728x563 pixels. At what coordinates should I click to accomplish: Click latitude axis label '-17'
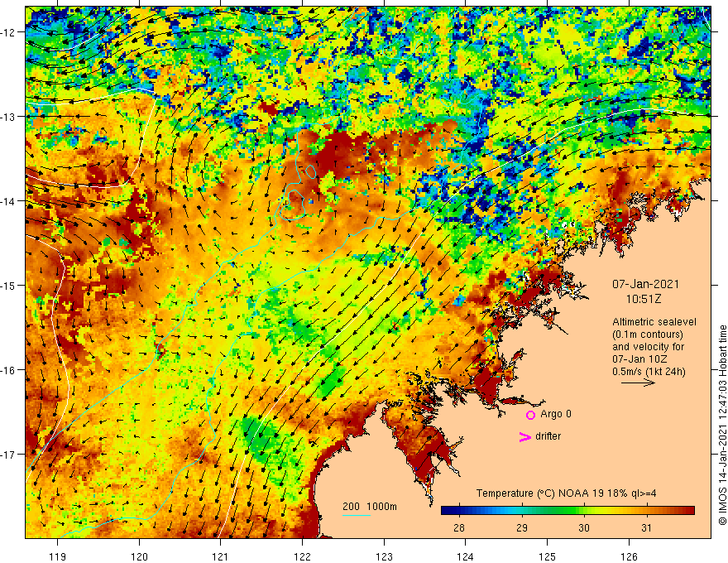pyautogui.click(x=9, y=455)
